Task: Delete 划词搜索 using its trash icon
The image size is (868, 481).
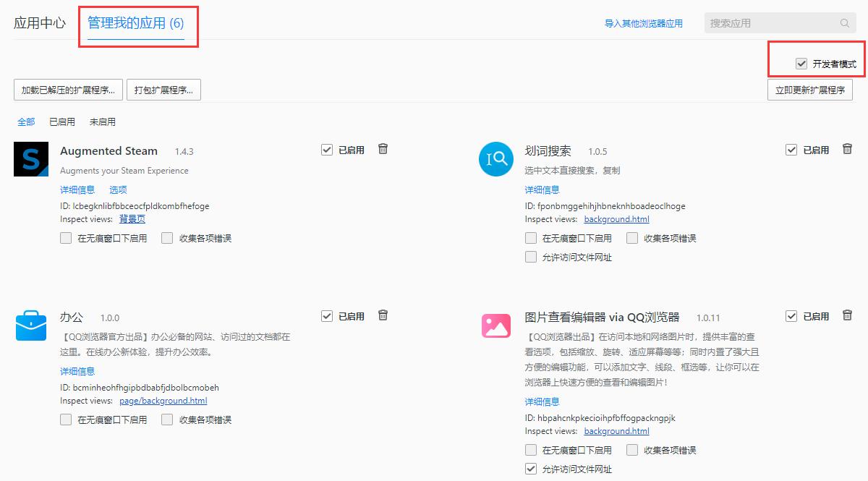Action: coord(847,149)
